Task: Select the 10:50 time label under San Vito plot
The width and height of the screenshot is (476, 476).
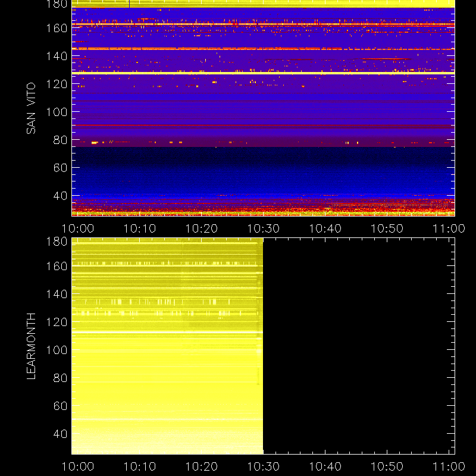Action: click(x=387, y=228)
